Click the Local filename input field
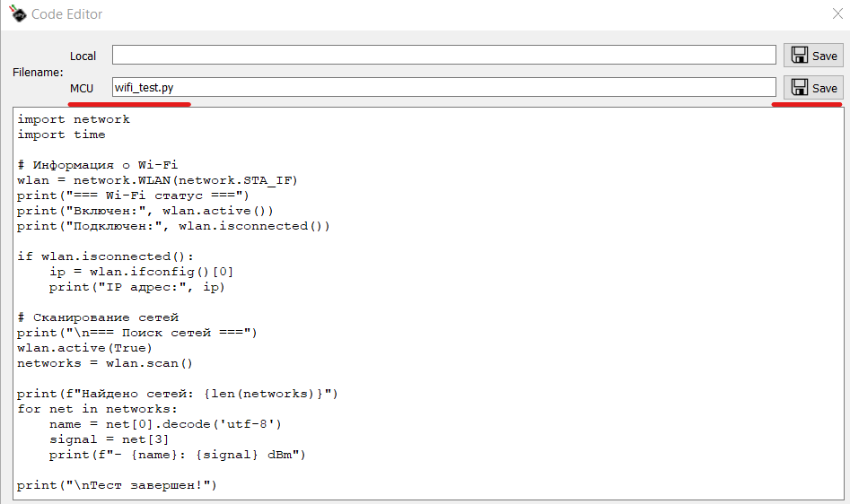 pyautogui.click(x=444, y=55)
